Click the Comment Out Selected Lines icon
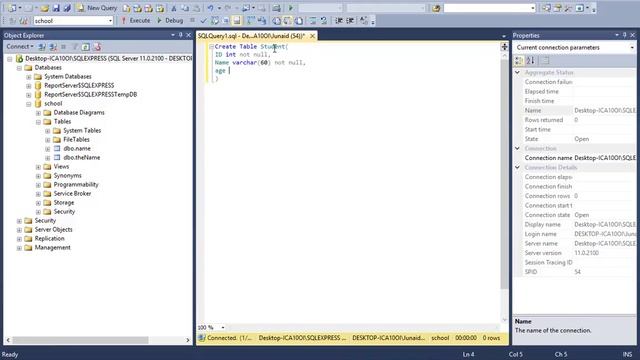 (313, 20)
